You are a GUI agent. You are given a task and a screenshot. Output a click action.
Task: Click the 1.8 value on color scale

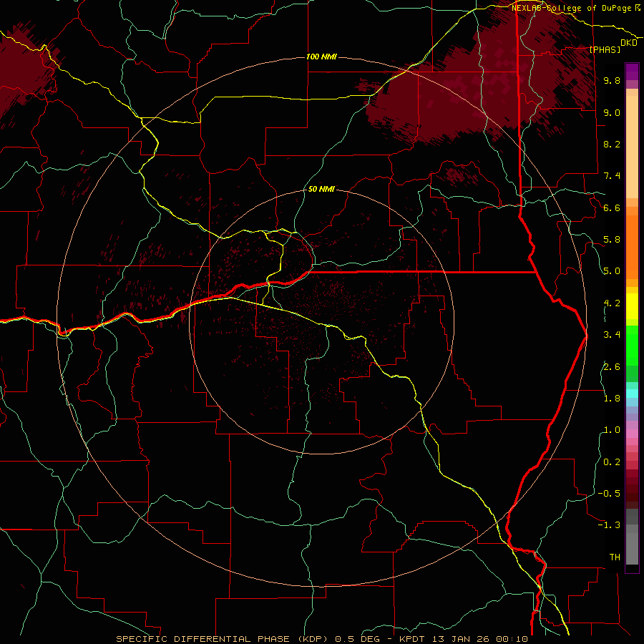[x=612, y=399]
